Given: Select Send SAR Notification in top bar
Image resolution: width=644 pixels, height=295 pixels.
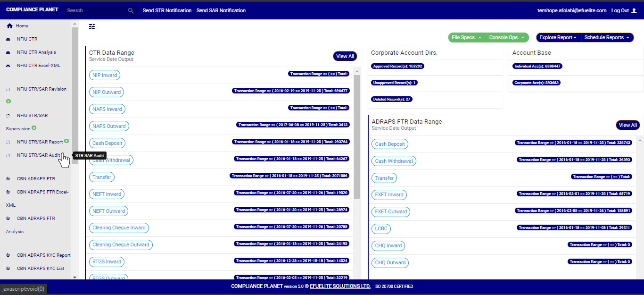Looking at the screenshot, I should [x=221, y=10].
